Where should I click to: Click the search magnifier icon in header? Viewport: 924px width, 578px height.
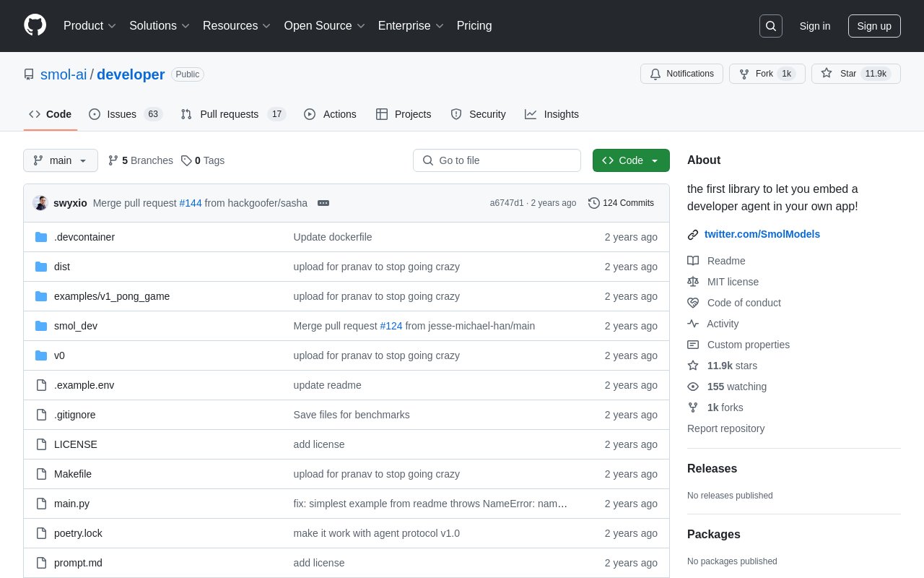tap(771, 26)
